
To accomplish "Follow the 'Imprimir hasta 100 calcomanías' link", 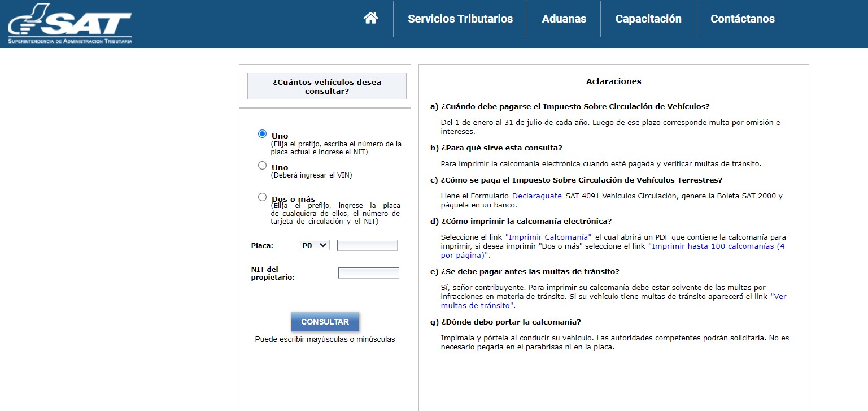I will [x=716, y=246].
